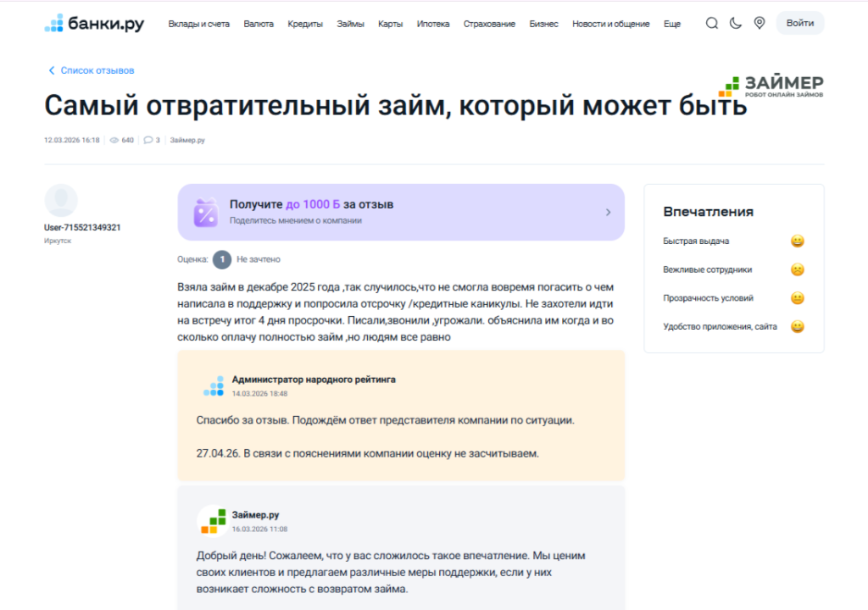The width and height of the screenshot is (868, 610).
Task: Open the Валюта menu item
Action: click(x=259, y=24)
